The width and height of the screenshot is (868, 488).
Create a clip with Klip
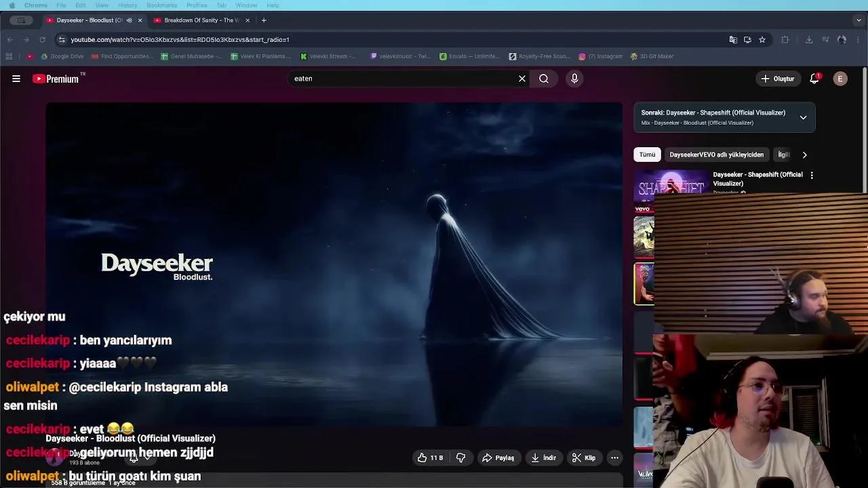tap(584, 457)
